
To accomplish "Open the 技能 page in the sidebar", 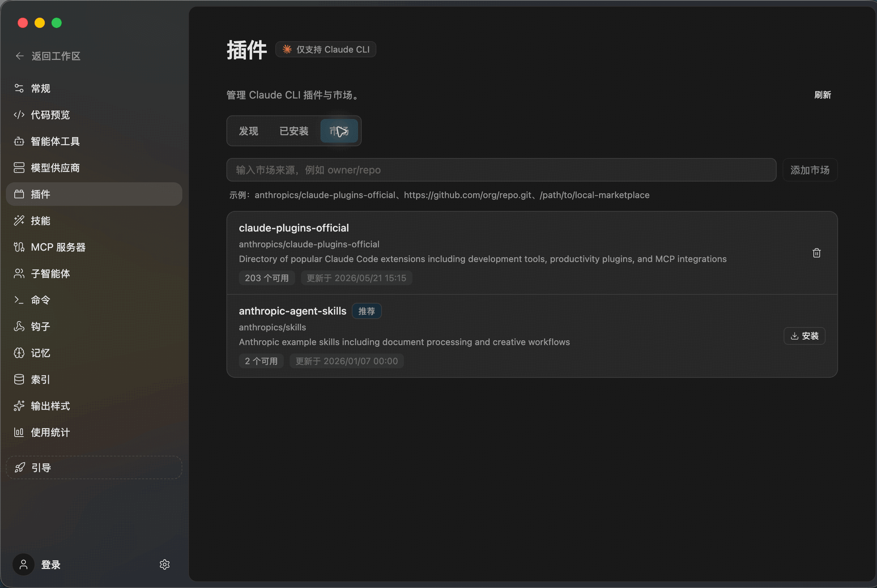I will pos(94,220).
